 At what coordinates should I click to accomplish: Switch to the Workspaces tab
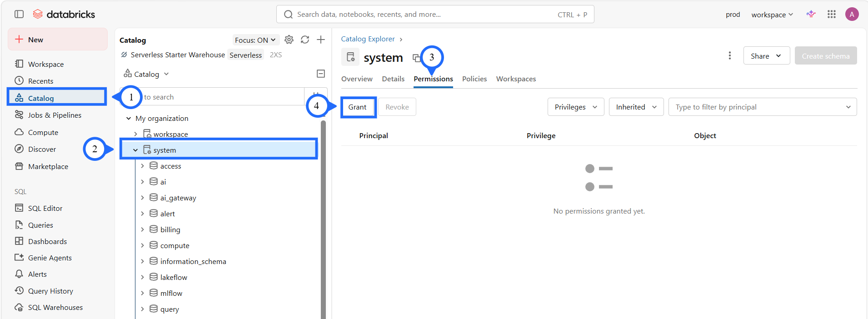click(516, 79)
